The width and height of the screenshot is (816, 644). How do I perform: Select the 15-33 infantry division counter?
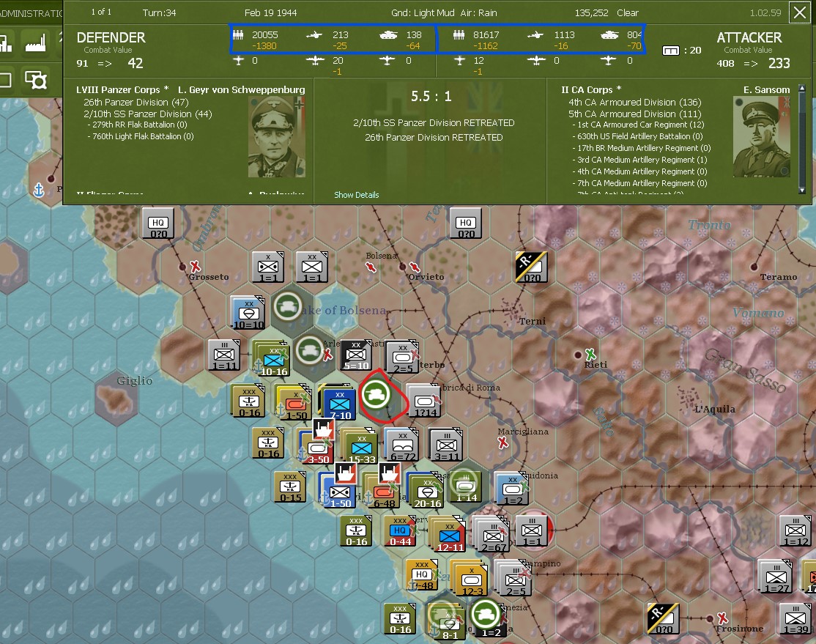coord(360,447)
